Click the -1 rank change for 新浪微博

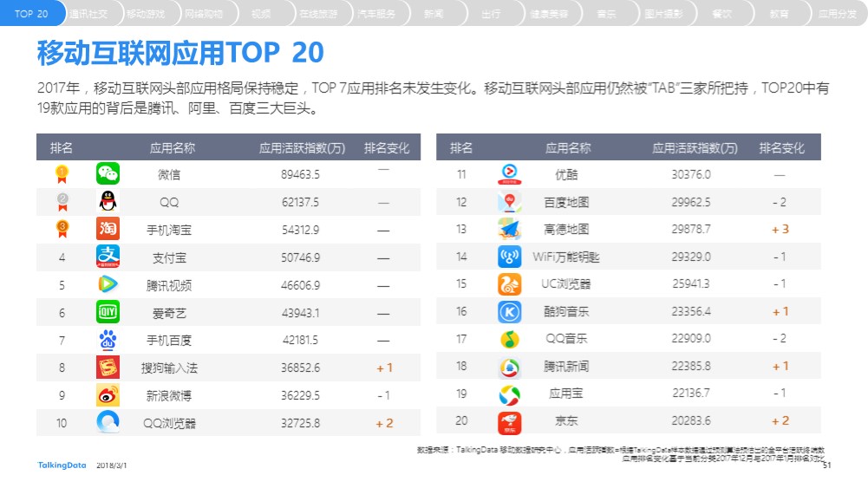pyautogui.click(x=383, y=395)
